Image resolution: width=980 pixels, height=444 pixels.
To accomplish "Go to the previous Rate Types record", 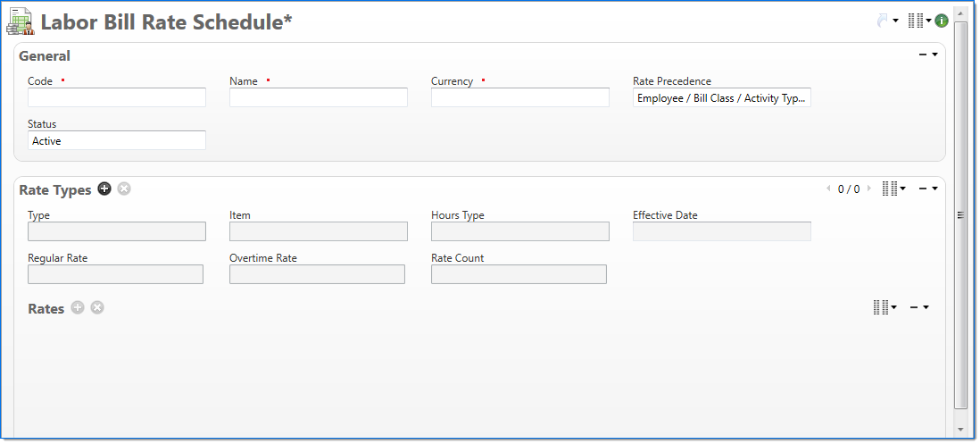I will click(x=828, y=188).
